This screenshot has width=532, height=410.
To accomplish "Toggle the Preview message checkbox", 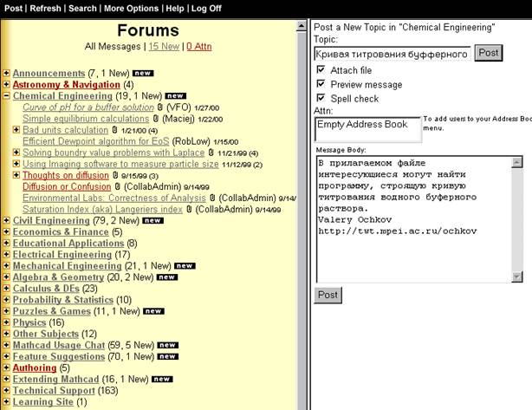I will (321, 84).
